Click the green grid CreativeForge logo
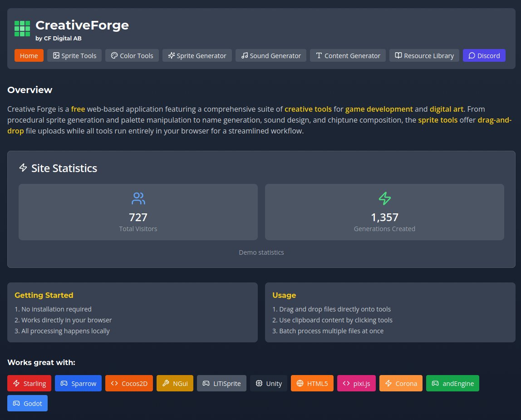 pos(22,29)
